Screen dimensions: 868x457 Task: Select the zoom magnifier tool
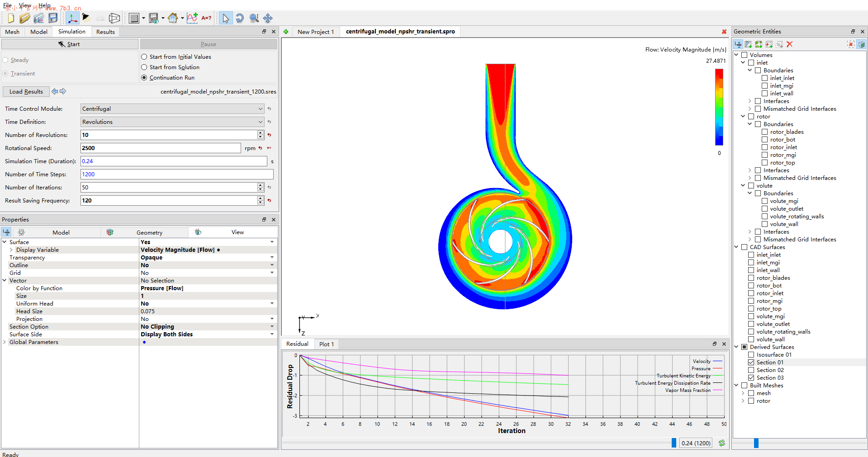point(254,18)
